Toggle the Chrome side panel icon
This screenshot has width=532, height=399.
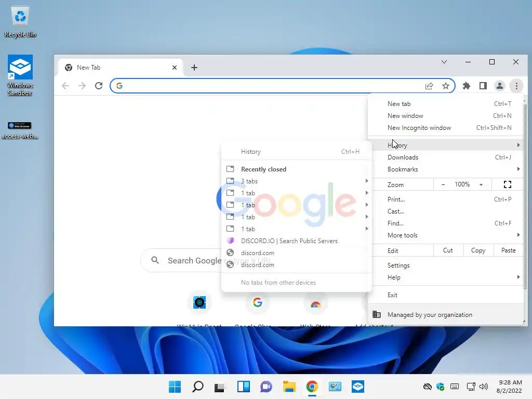483,86
